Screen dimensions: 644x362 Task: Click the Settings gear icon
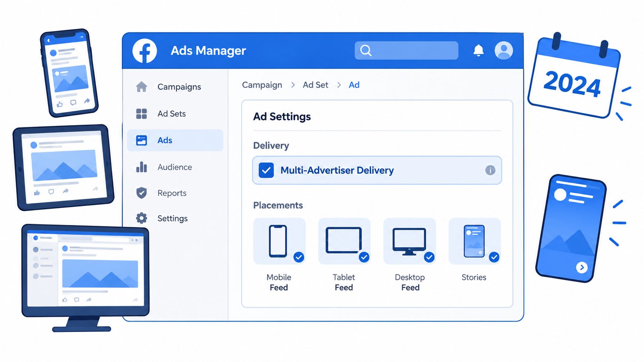pyautogui.click(x=141, y=218)
